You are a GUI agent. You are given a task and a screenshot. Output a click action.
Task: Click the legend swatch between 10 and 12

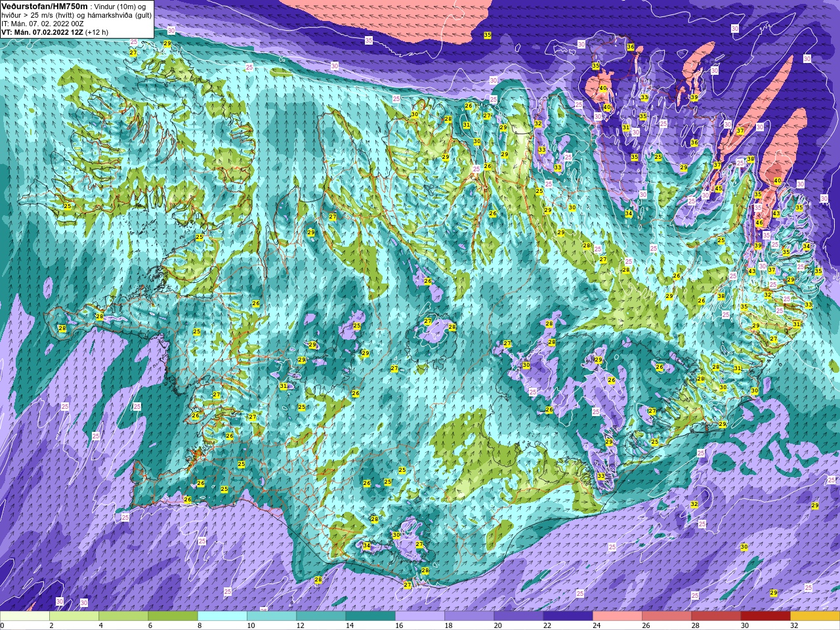[272, 616]
